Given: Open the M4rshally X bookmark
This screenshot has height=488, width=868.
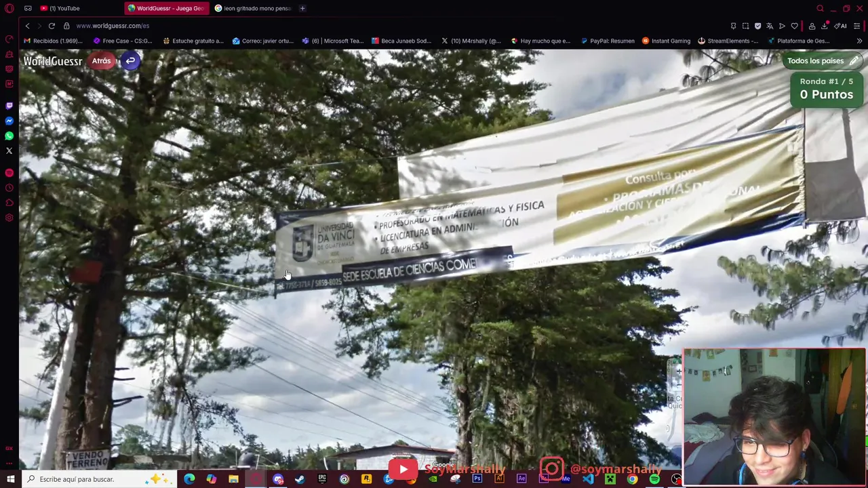Looking at the screenshot, I should [471, 41].
